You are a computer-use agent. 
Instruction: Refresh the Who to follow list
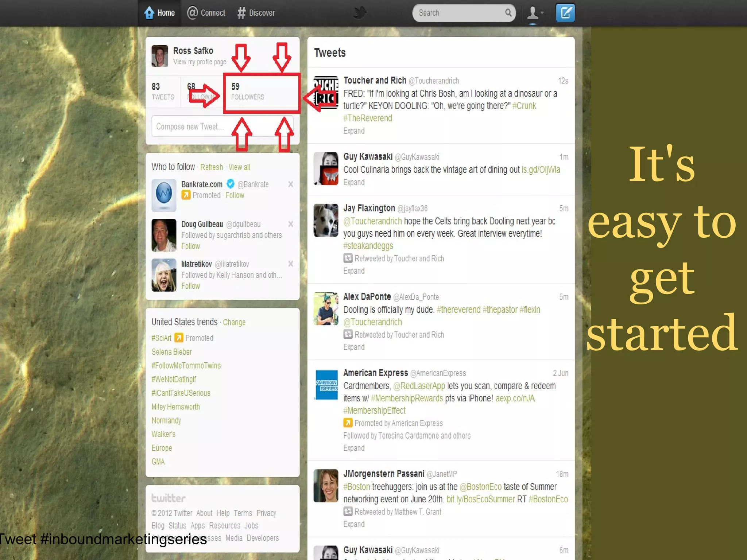(212, 167)
